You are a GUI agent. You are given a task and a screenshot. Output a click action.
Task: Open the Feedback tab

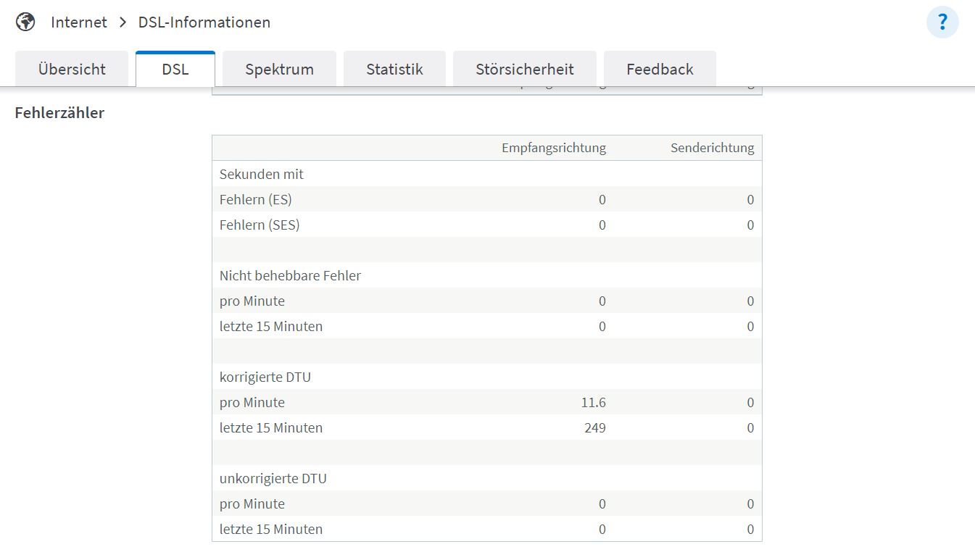click(660, 70)
